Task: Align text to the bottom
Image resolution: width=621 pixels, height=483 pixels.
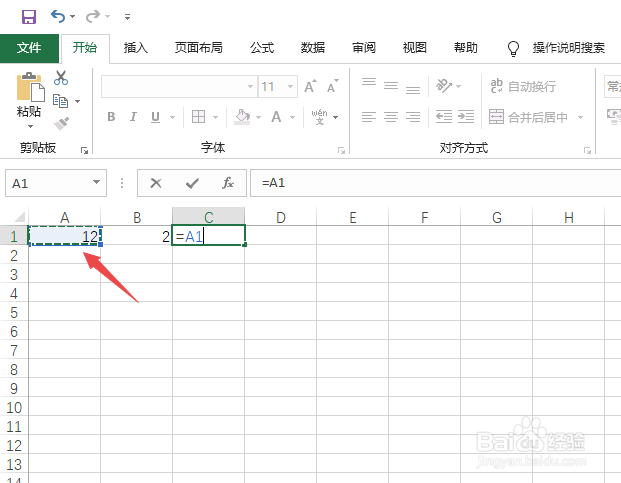Action: (x=413, y=90)
